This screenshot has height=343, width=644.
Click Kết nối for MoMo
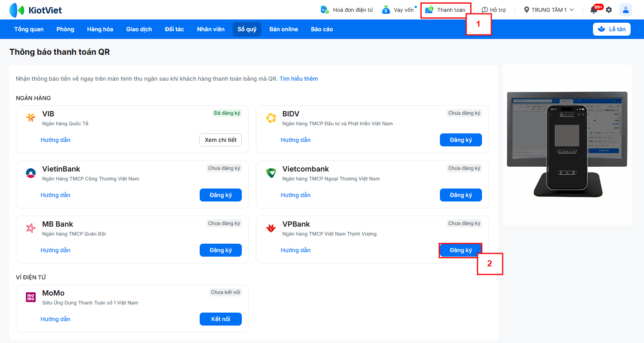click(221, 319)
